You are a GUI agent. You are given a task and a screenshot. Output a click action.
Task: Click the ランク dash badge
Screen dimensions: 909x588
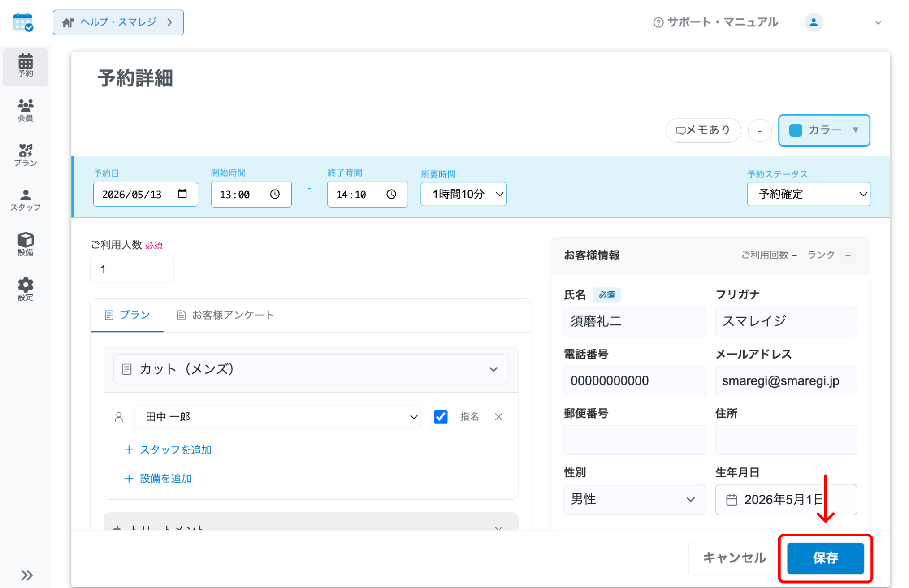click(x=848, y=255)
